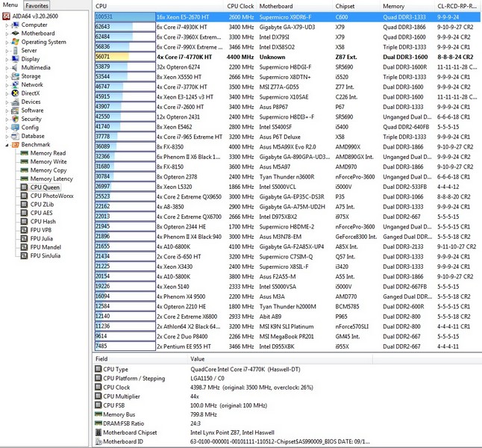482x448 pixels.
Task: Click the AIDA64 v3.20.2600 root icon
Action: [6, 16]
